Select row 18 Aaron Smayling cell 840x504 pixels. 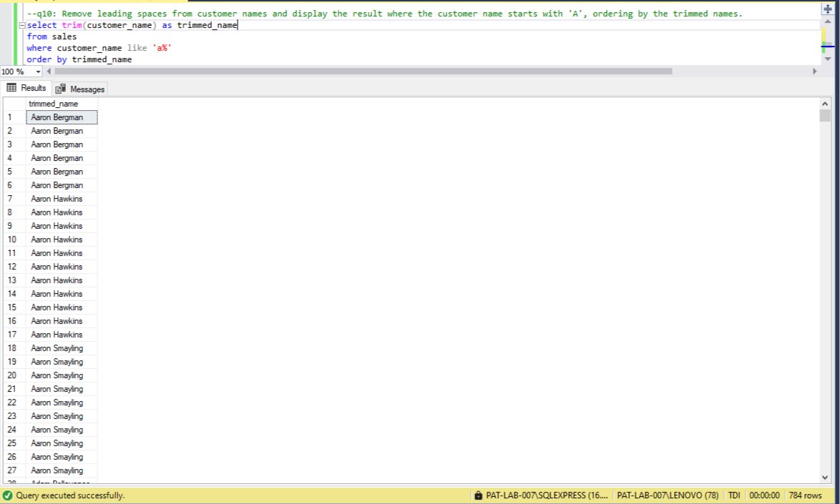[x=62, y=348]
